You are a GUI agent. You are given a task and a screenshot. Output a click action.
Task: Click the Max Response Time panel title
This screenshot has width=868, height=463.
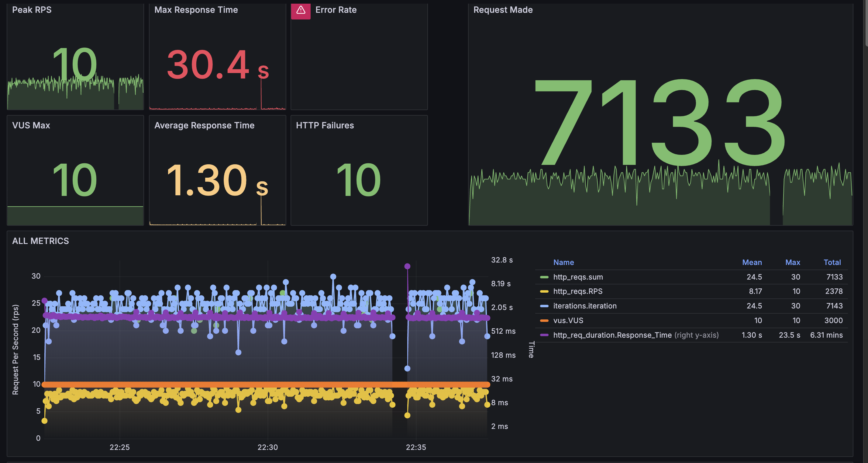tap(196, 10)
